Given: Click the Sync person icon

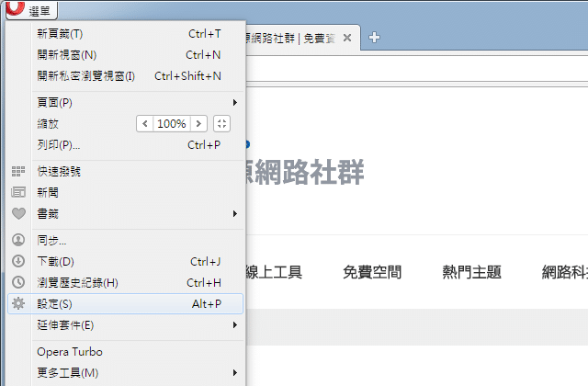Looking at the screenshot, I should [17, 240].
